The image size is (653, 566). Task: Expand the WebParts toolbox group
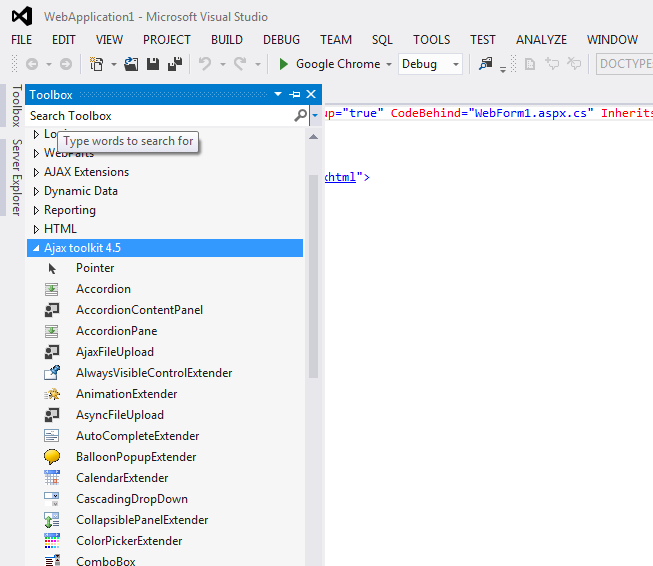(x=36, y=153)
